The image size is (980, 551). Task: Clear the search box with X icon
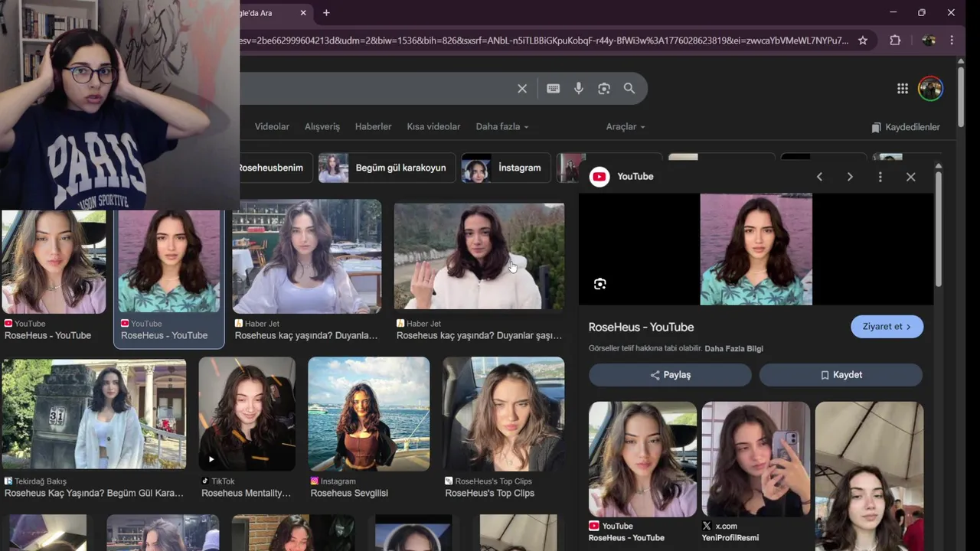pyautogui.click(x=522, y=89)
